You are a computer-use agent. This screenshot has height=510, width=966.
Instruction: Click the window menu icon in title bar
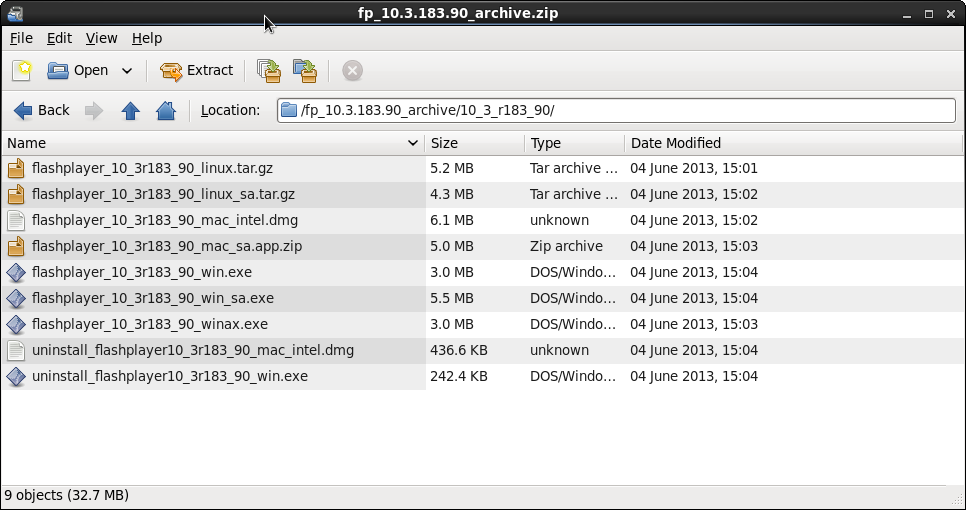(x=15, y=13)
